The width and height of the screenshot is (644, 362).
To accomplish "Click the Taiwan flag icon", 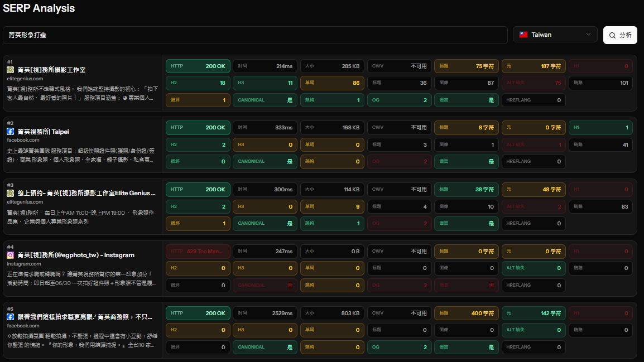I will [523, 35].
